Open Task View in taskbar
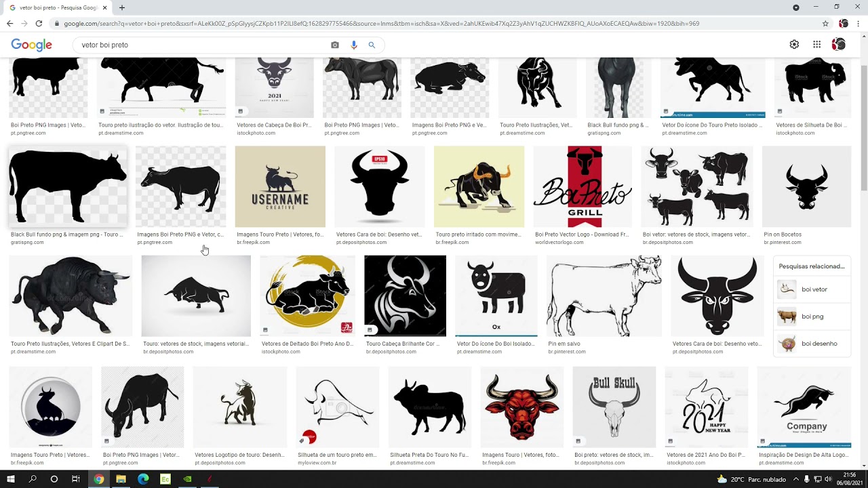Image resolution: width=868 pixels, height=488 pixels. coord(76,479)
